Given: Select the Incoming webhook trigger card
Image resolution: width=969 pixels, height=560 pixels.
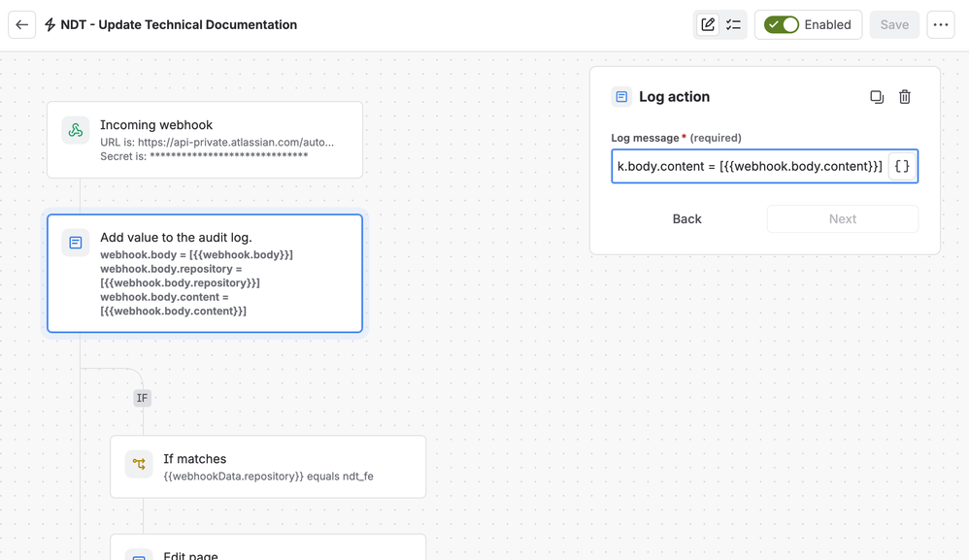Looking at the screenshot, I should [x=205, y=140].
